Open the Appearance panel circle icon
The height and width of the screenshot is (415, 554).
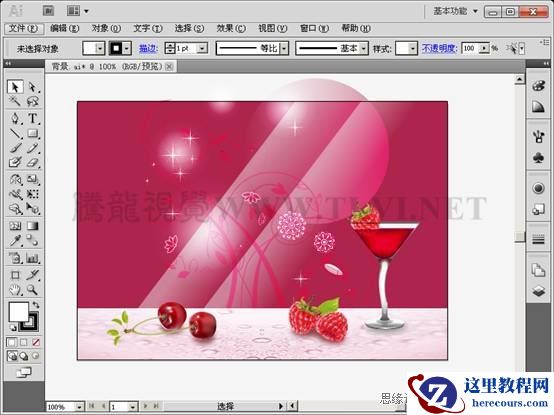[x=538, y=188]
